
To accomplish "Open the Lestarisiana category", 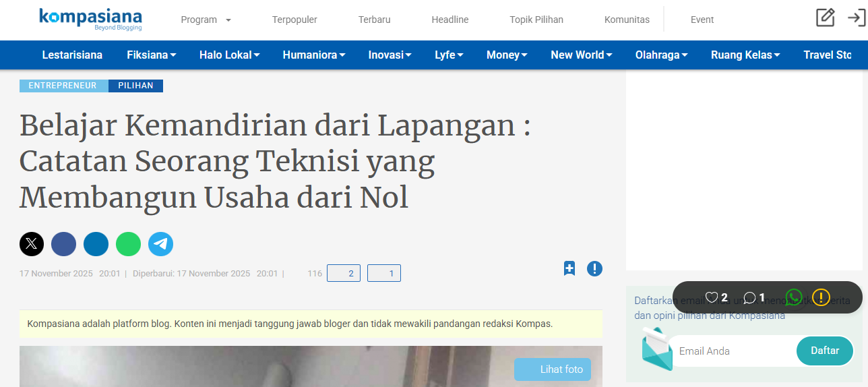I will [x=72, y=55].
